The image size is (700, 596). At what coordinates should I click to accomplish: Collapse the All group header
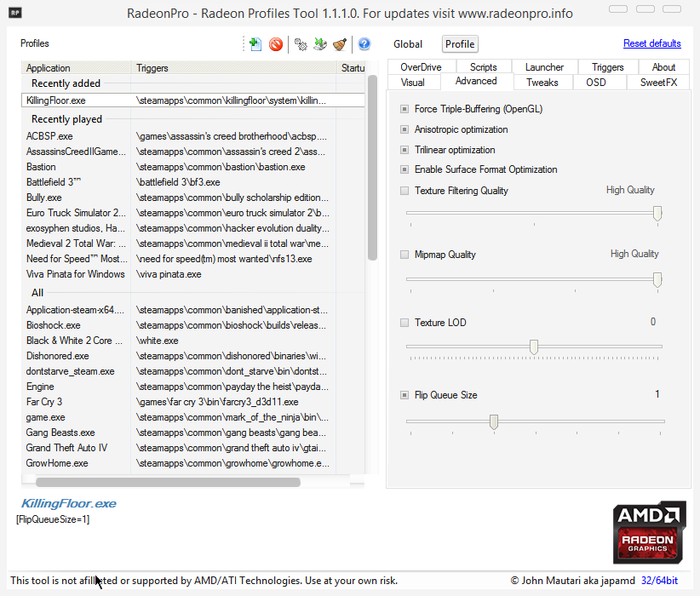point(37,293)
